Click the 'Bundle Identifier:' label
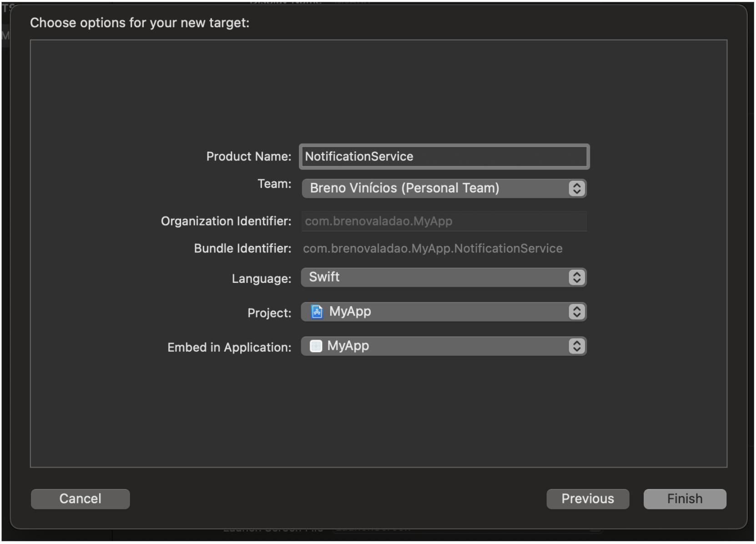The image size is (756, 544). pyautogui.click(x=242, y=248)
